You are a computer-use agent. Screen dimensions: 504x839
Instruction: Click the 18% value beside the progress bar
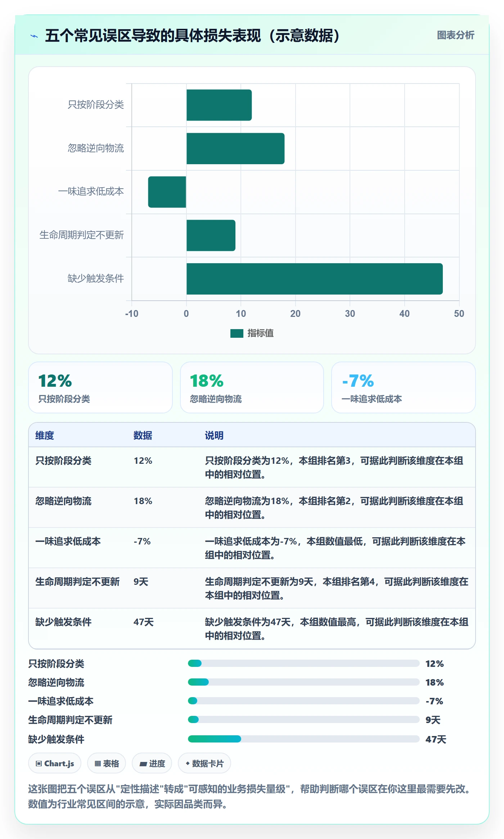[435, 682]
